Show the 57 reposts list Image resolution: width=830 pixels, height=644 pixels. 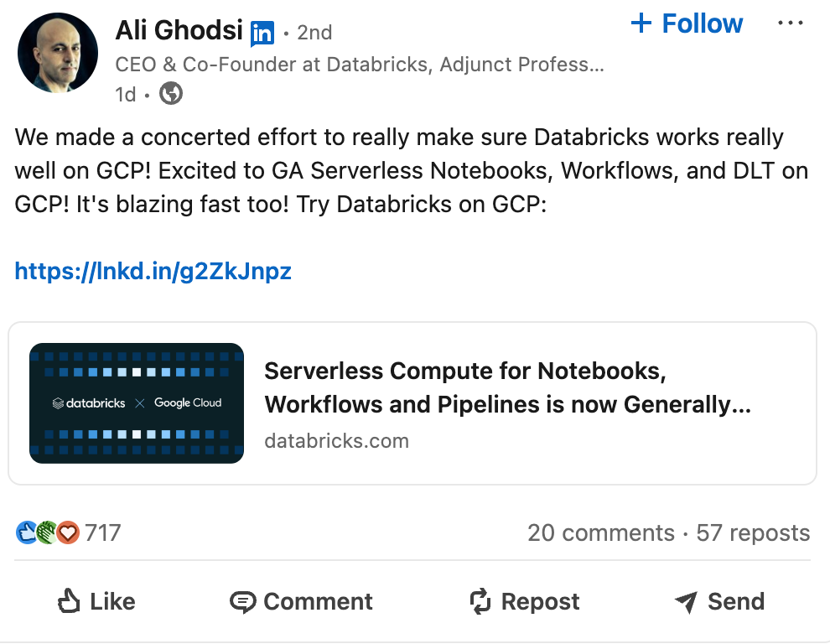tap(752, 532)
